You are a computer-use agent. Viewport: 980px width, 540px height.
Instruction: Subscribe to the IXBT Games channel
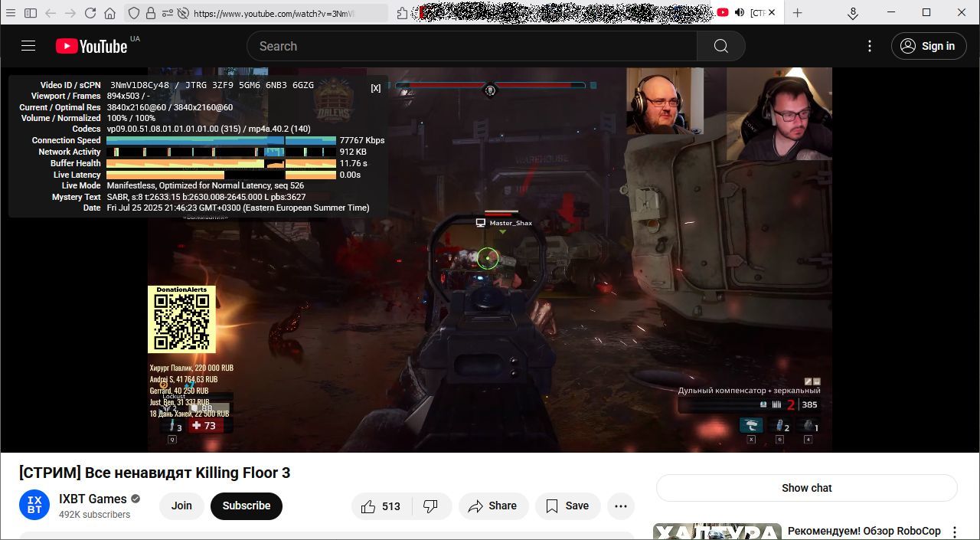click(x=246, y=506)
